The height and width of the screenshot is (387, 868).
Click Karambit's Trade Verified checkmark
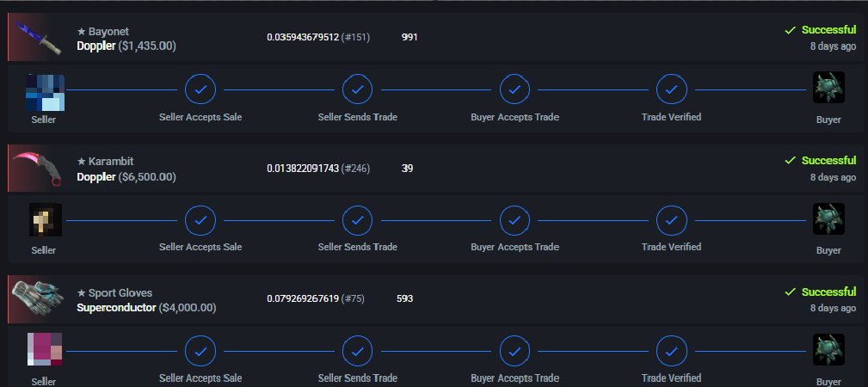(672, 220)
